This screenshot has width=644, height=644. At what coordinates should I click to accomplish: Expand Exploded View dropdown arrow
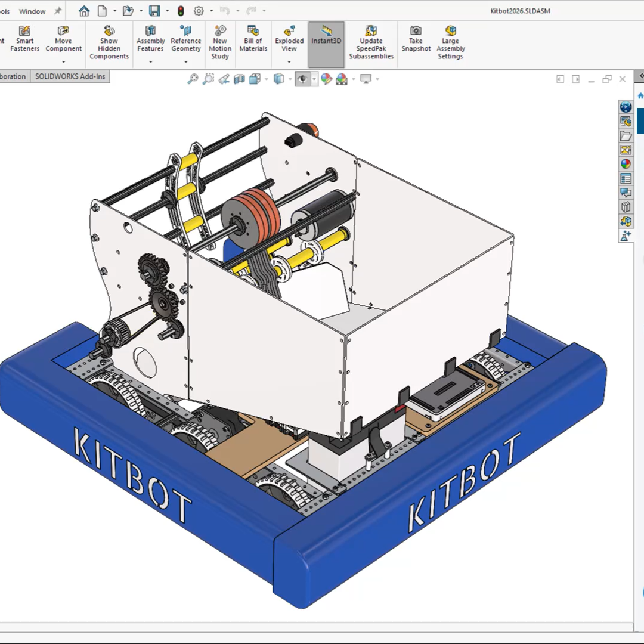click(289, 62)
